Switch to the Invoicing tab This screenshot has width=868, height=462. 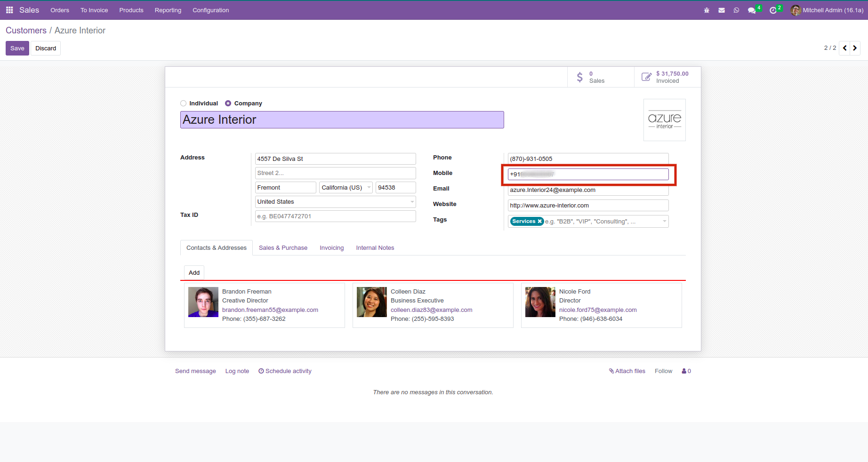click(x=332, y=248)
